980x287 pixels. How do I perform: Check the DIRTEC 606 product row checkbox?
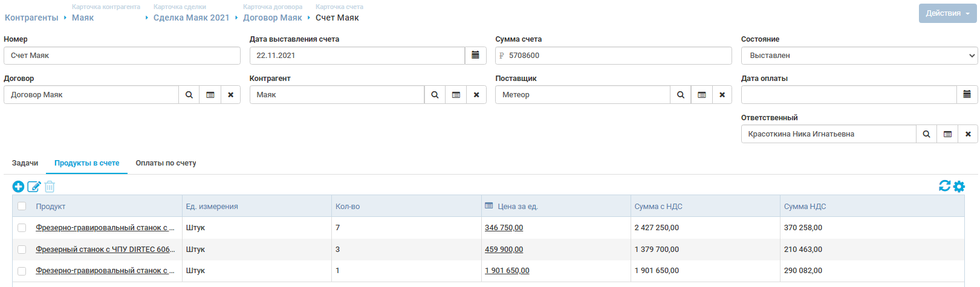click(22, 250)
